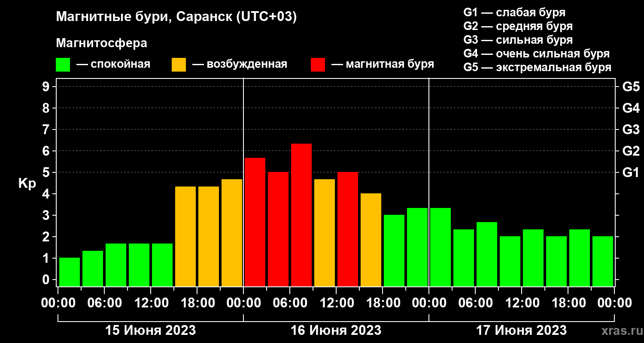Click the 'G4 — очень сильная буря' description line
This screenshot has height=343, width=644.
tap(537, 54)
